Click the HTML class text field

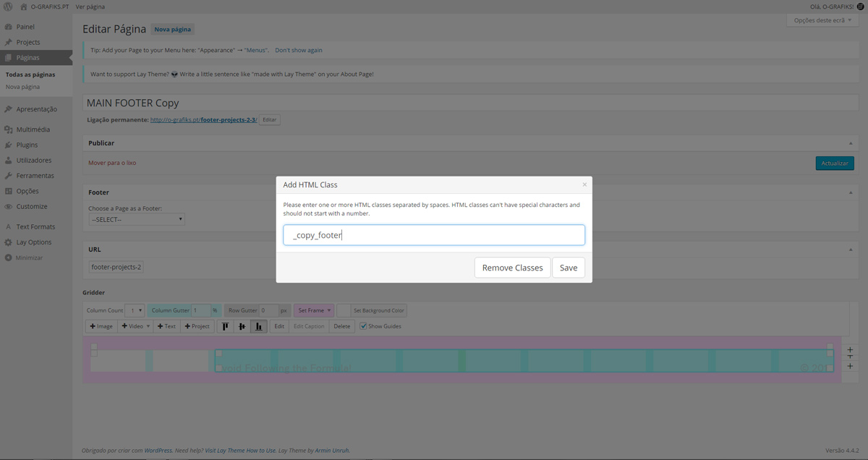coord(434,235)
